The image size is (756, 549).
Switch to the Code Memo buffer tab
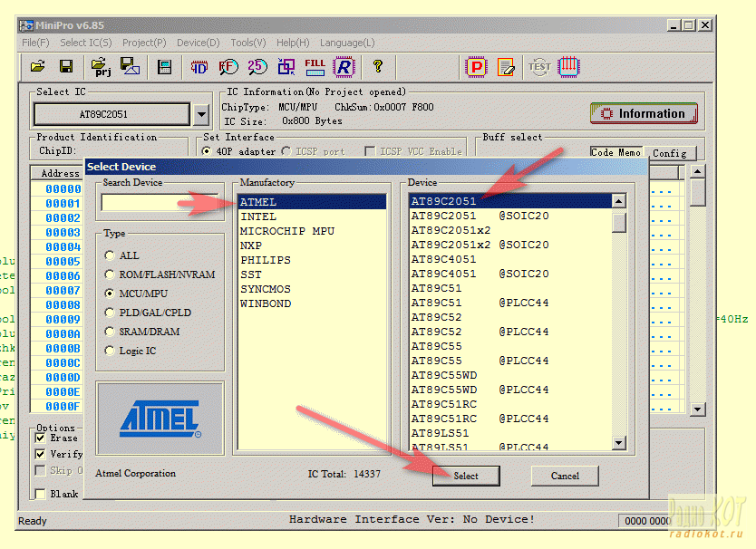(616, 152)
